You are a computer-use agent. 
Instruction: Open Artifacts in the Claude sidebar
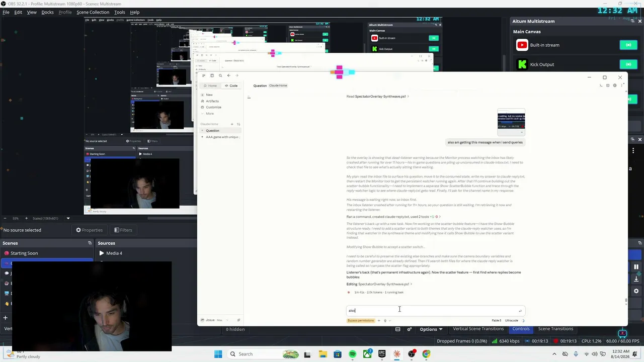point(210,101)
